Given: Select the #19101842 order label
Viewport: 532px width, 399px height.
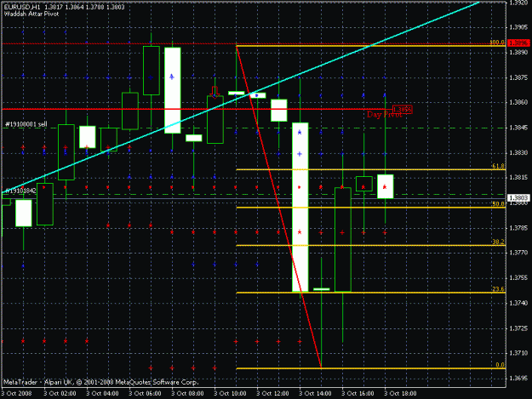Looking at the screenshot, I should [20, 191].
